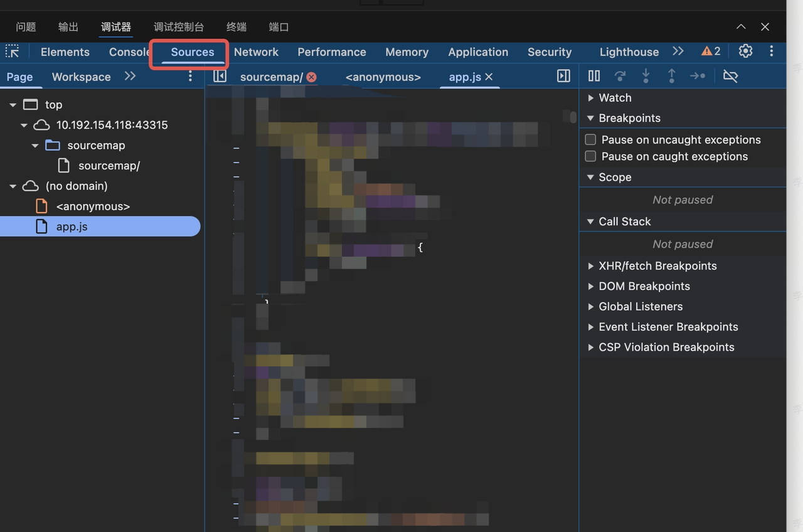The height and width of the screenshot is (532, 803).
Task: Collapse the sourcemap folder in tree
Action: [35, 146]
